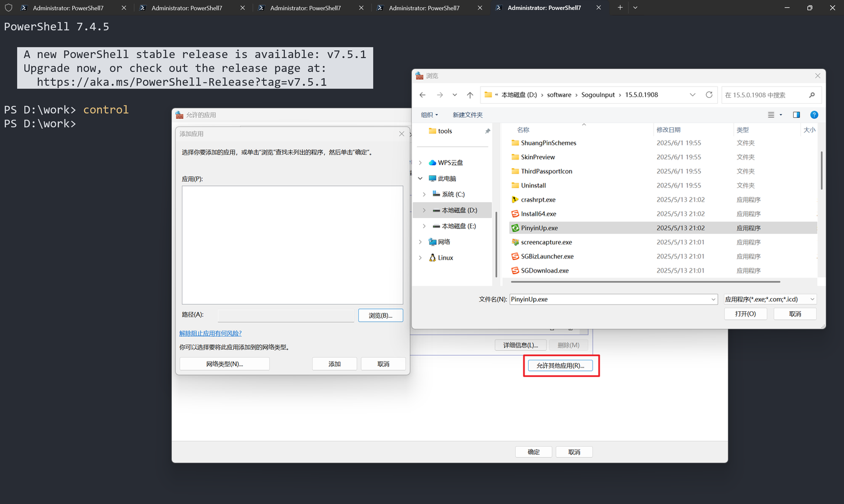Click the SogouInput breadcrumb in address bar
This screenshot has height=504, width=844.
tap(598, 95)
